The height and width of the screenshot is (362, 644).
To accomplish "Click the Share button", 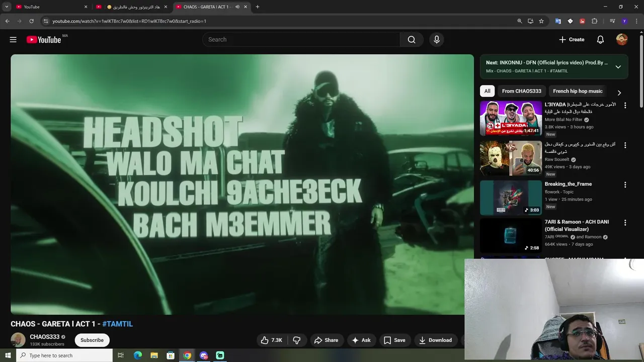I will pyautogui.click(x=326, y=340).
